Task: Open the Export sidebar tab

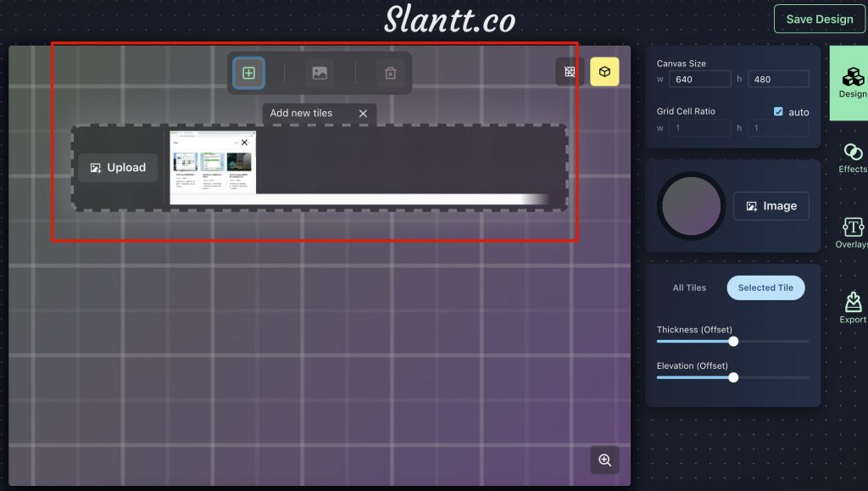Action: click(853, 308)
